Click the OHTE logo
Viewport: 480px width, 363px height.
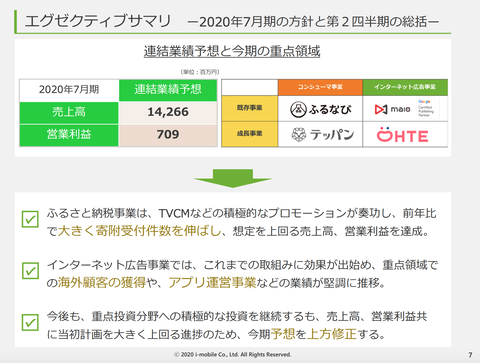coord(402,134)
